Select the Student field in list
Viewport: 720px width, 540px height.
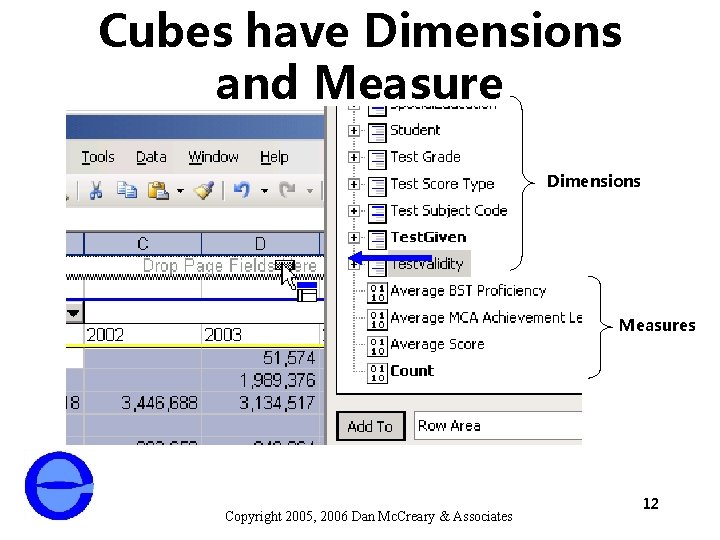[x=415, y=130]
